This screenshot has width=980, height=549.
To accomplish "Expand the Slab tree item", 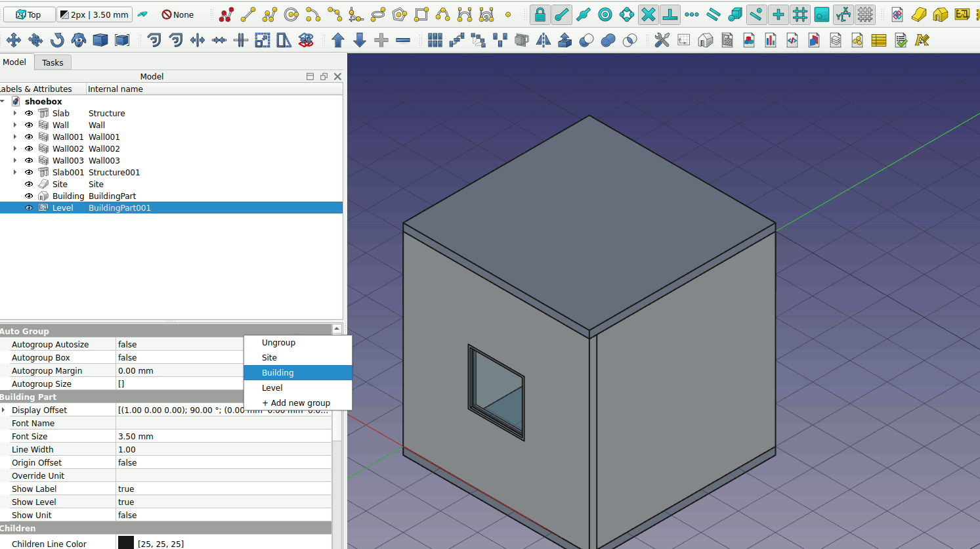I will 15,114.
